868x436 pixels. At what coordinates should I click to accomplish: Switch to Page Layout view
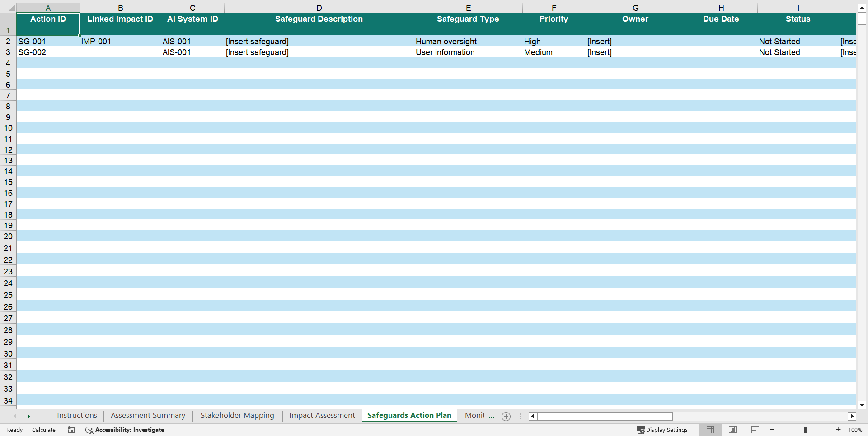[x=733, y=430]
